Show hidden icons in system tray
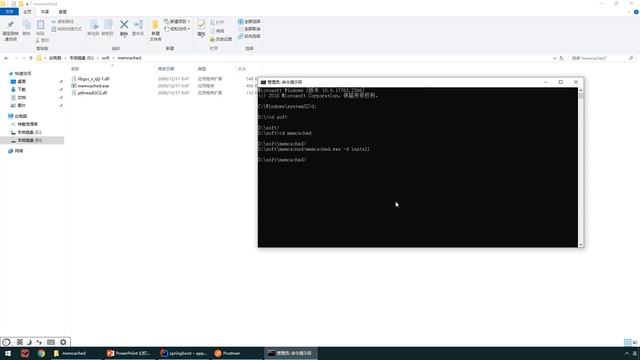Screen dimensions: 640x360 [x=627, y=353]
